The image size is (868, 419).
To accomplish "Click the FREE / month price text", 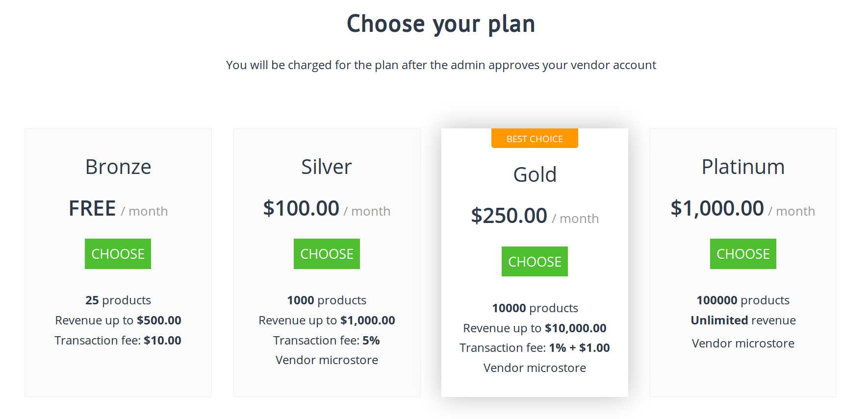I will click(118, 209).
